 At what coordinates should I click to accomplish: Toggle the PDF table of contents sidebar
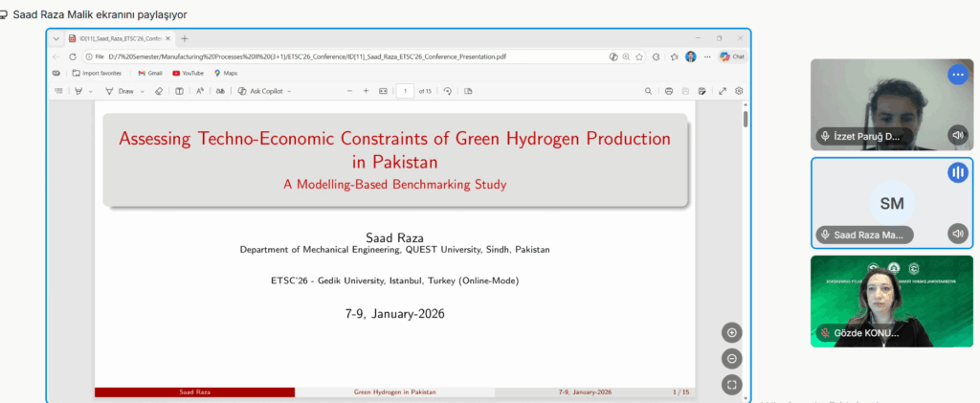pyautogui.click(x=58, y=91)
